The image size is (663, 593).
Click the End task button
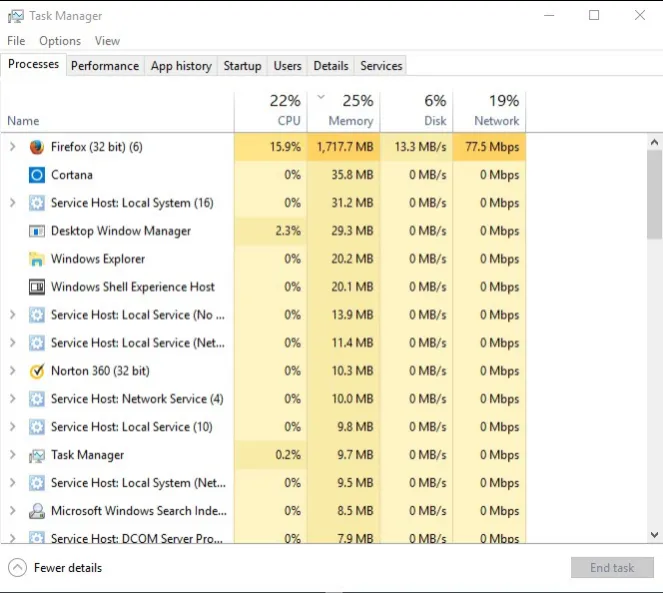pos(612,568)
